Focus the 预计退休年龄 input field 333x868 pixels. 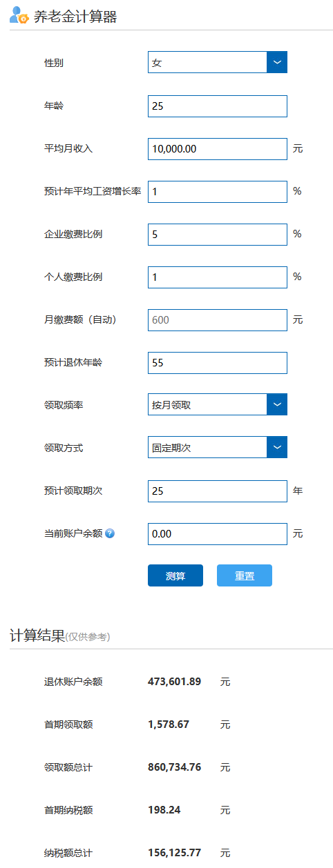tap(218, 362)
